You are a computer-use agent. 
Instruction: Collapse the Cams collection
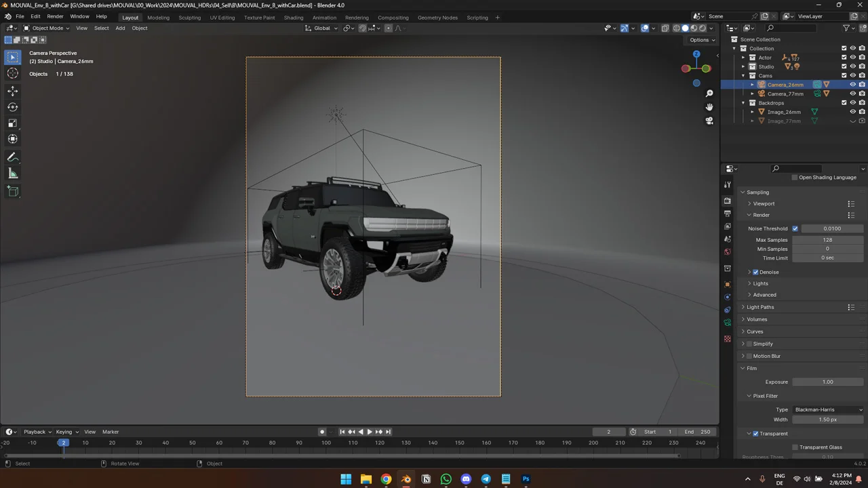point(743,75)
